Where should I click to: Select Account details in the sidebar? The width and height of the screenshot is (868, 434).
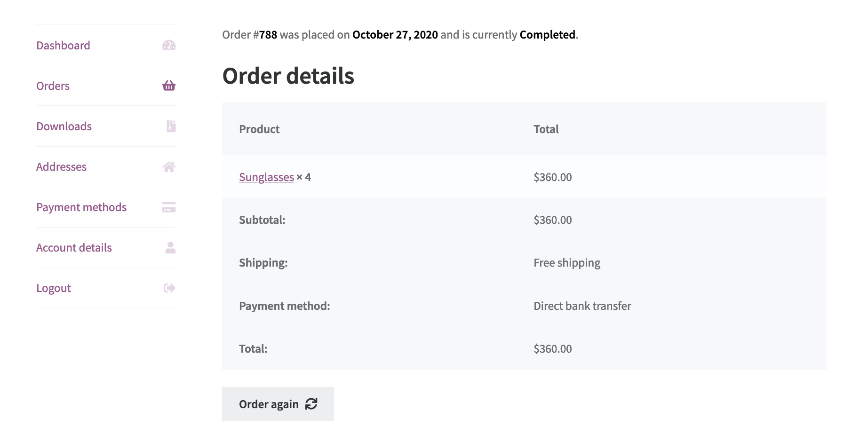[x=74, y=248]
